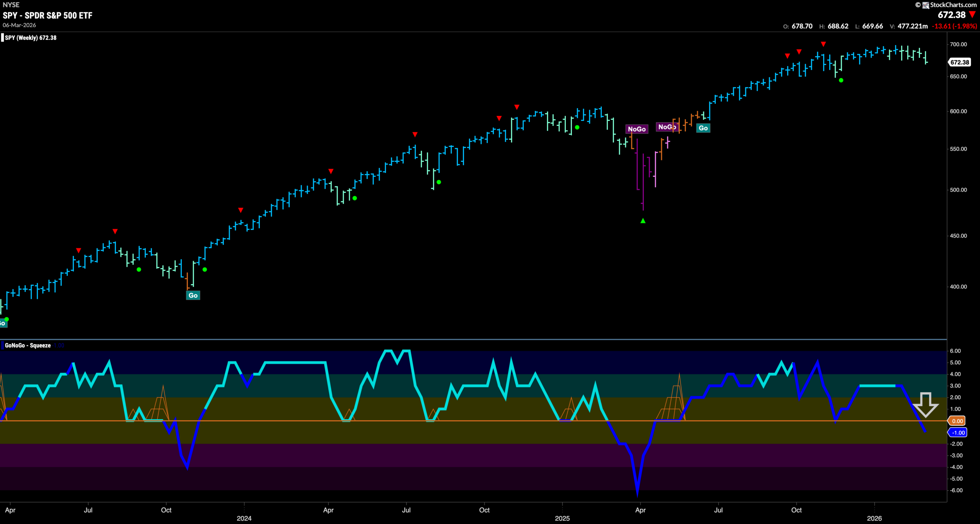This screenshot has height=524, width=980.
Task: Click the 700.00 price axis label
Action: click(958, 44)
